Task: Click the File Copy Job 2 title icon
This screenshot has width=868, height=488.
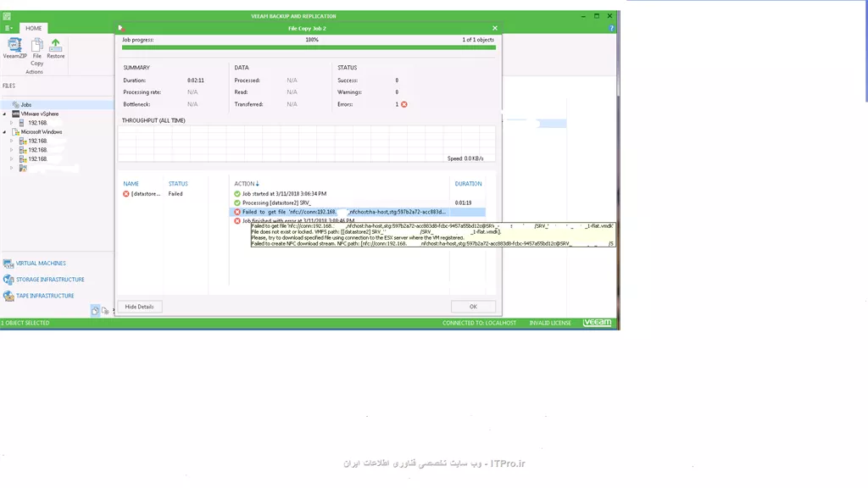Action: (x=121, y=28)
